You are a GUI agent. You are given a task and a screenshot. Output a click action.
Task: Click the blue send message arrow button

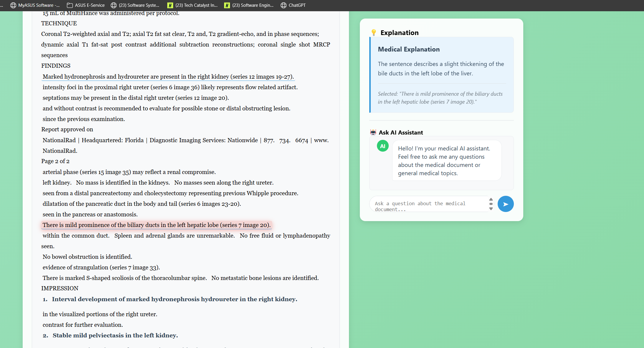tap(505, 204)
